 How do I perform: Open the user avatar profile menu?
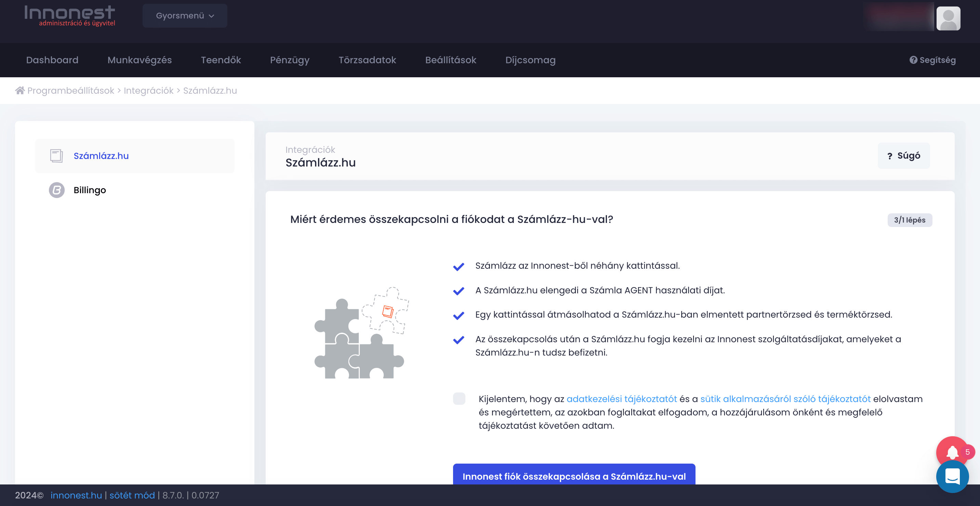[x=948, y=18]
